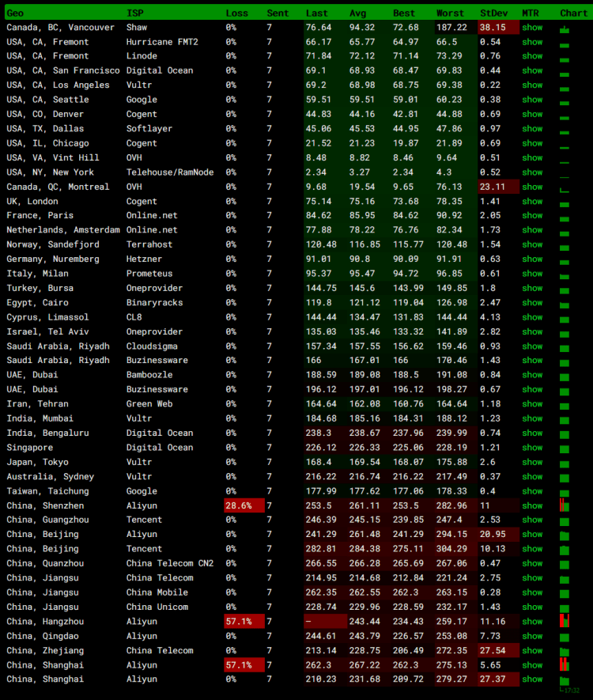The width and height of the screenshot is (593, 700).
Task: Open MTR for UK London Cogent
Action: pos(532,202)
